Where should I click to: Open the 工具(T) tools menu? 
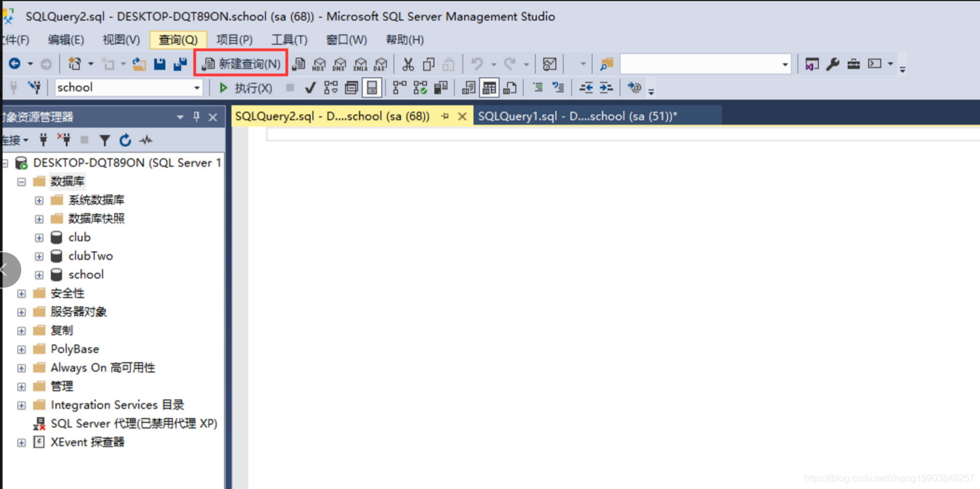[x=289, y=40]
